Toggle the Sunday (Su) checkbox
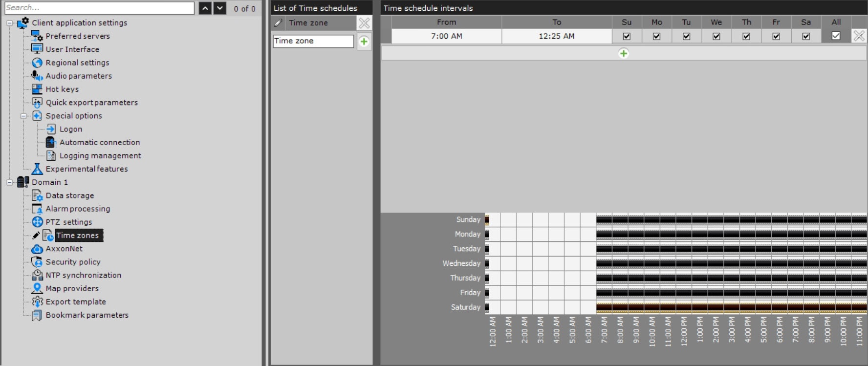 pyautogui.click(x=627, y=36)
